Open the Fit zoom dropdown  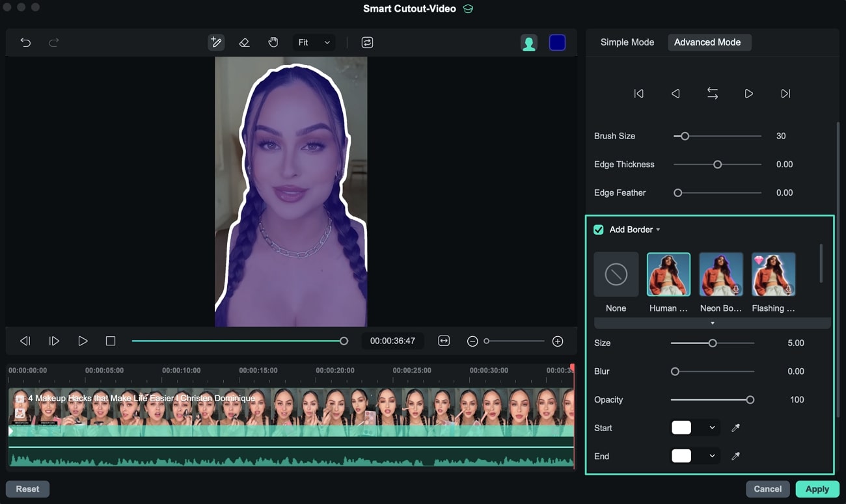click(x=314, y=42)
